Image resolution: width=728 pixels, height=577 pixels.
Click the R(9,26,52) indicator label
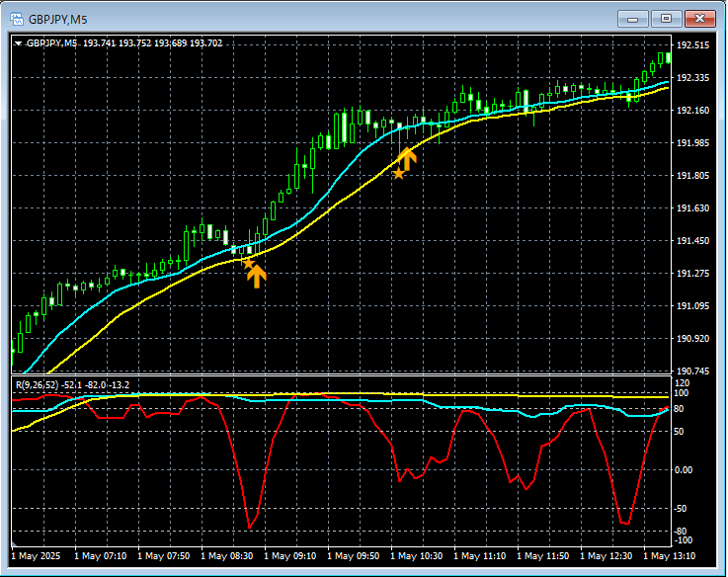pos(38,385)
